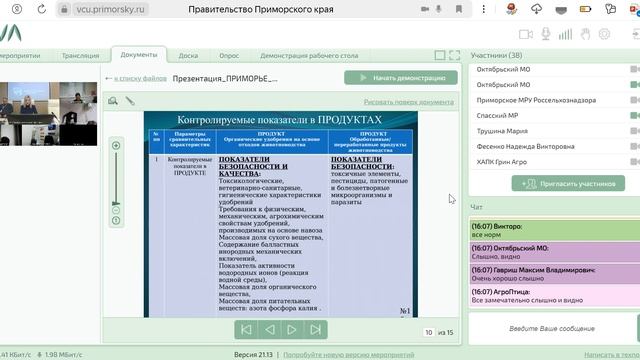This screenshot has height=360, width=640.
Task: Click the Участники (38) panel header
Action: tap(496, 55)
